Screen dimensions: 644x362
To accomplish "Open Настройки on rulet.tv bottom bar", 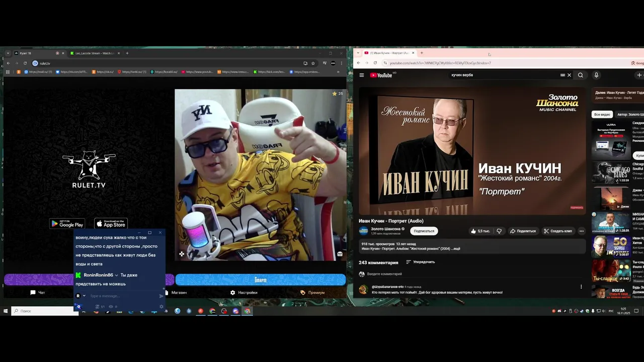I will click(244, 293).
